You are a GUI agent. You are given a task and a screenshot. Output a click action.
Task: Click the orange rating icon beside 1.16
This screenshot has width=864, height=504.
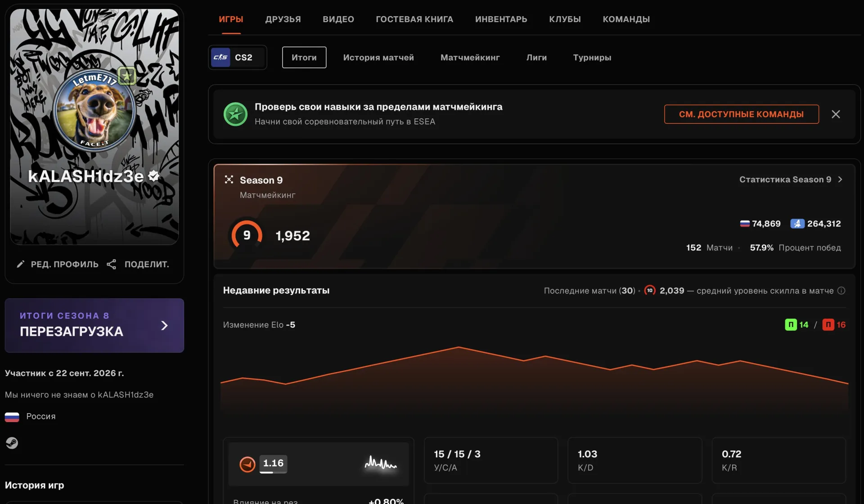pyautogui.click(x=247, y=464)
